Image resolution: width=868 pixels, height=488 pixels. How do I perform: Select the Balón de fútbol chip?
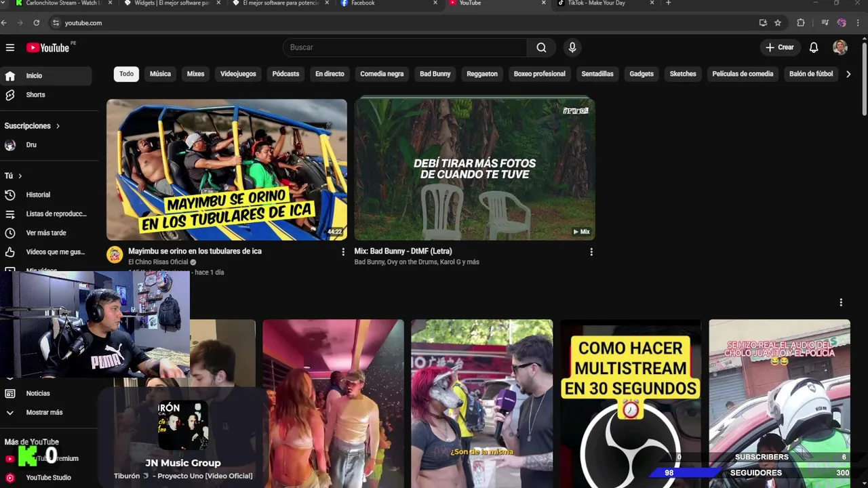[811, 74]
